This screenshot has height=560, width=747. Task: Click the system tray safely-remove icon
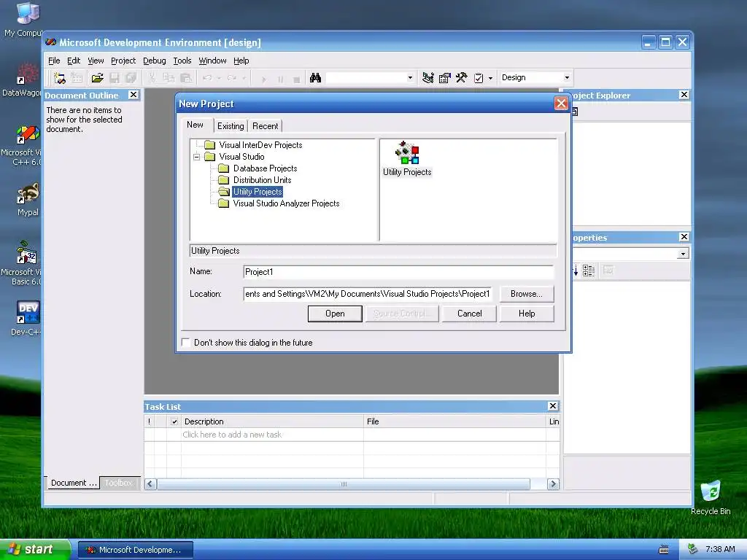(x=693, y=549)
